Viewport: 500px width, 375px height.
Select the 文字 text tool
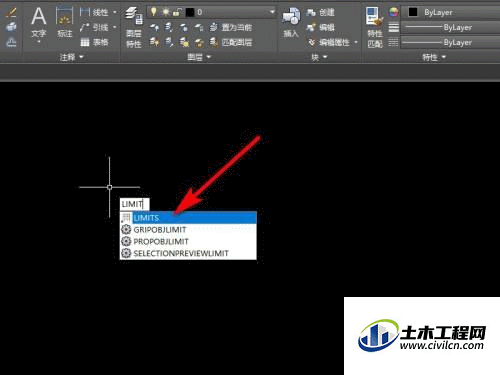point(39,25)
